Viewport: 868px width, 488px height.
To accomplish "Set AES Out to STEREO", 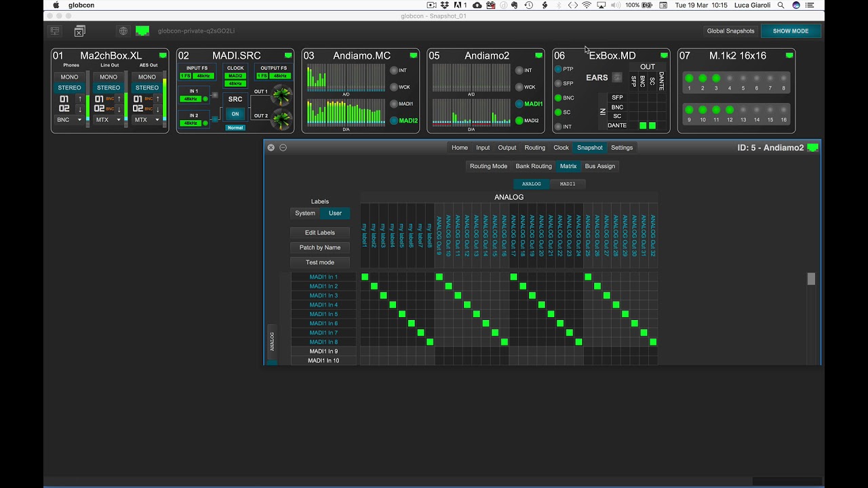I will pos(147,88).
